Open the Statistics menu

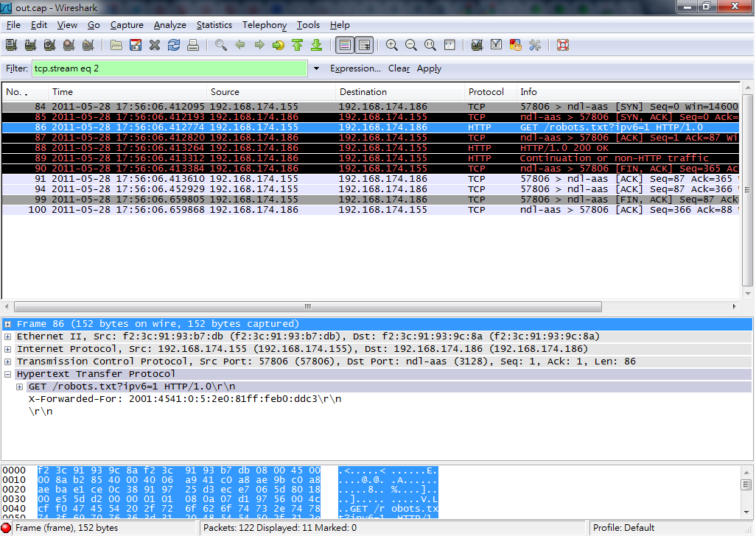pos(214,25)
